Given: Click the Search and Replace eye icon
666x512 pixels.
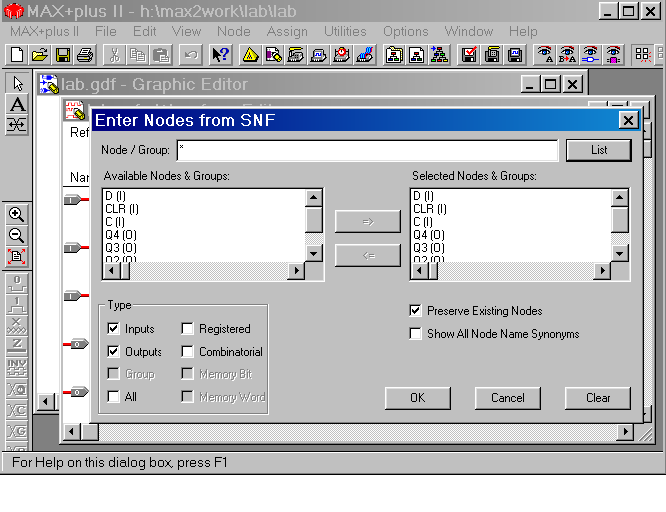Looking at the screenshot, I should 568,55.
